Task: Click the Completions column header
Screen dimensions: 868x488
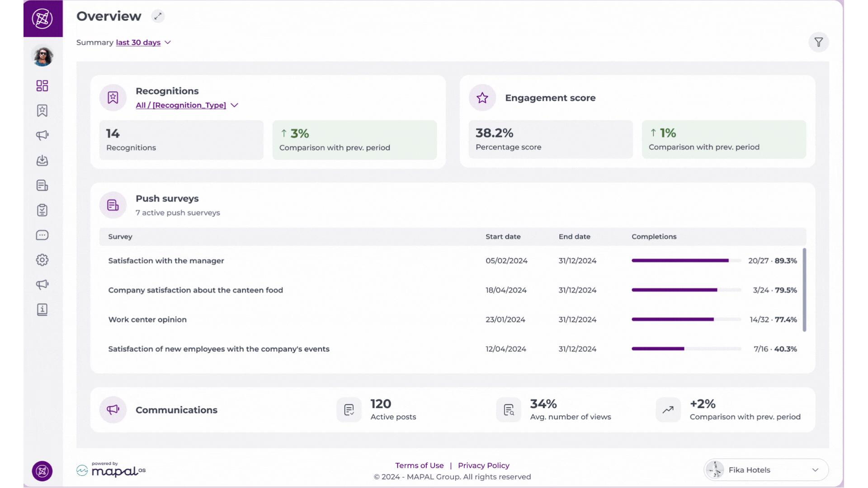Action: 654,237
